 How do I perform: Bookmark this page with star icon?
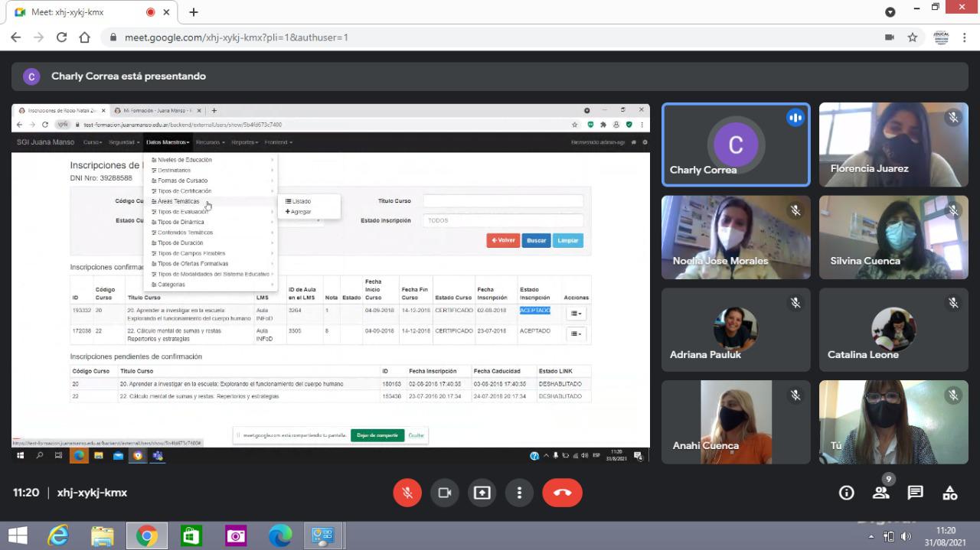click(913, 37)
